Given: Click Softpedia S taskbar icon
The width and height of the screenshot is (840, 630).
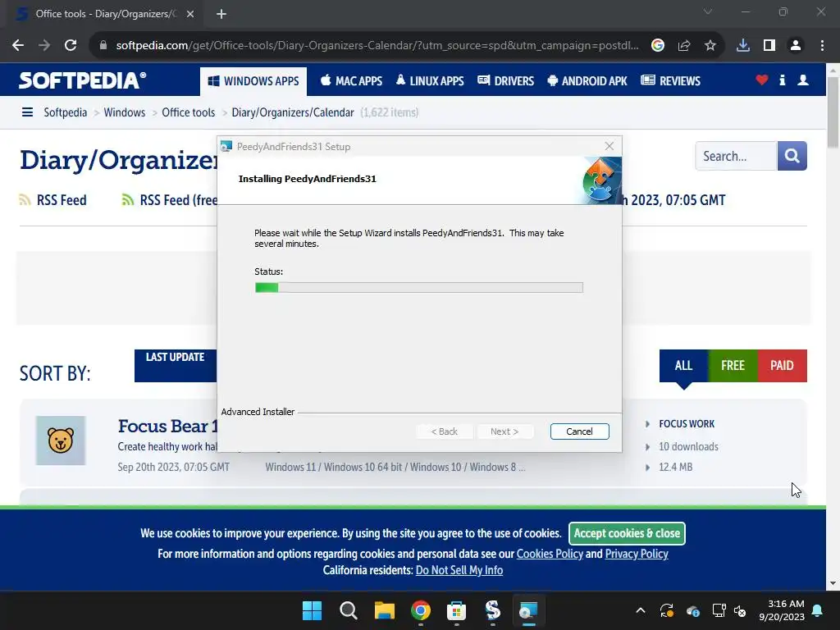Looking at the screenshot, I should (492, 610).
